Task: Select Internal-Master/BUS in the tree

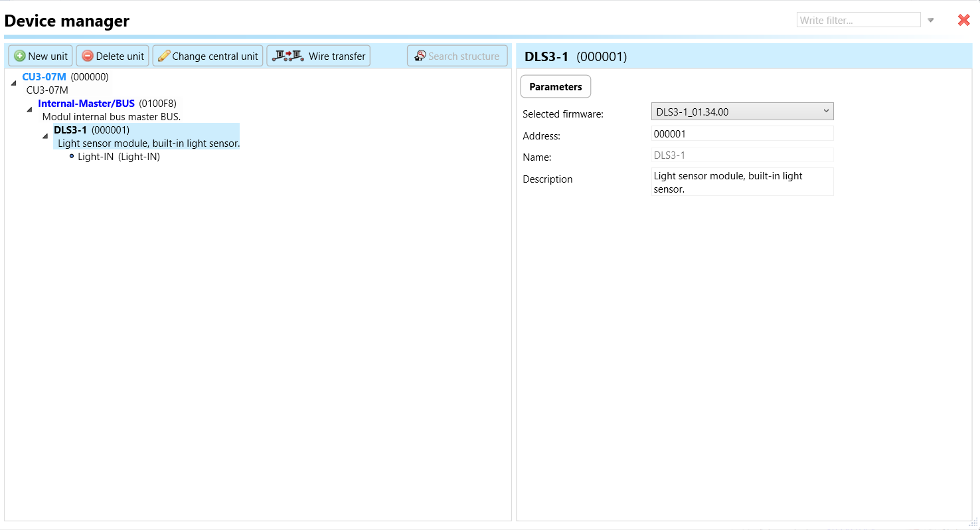Action: [x=86, y=104]
